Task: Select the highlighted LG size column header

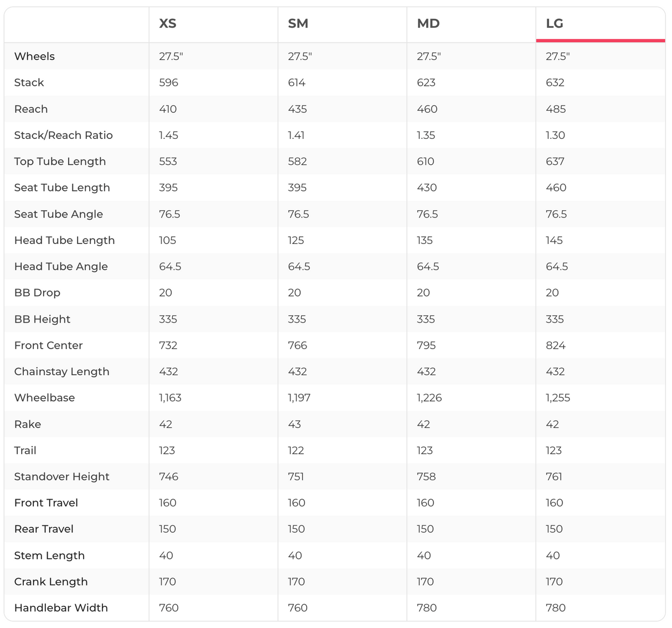Action: click(554, 24)
